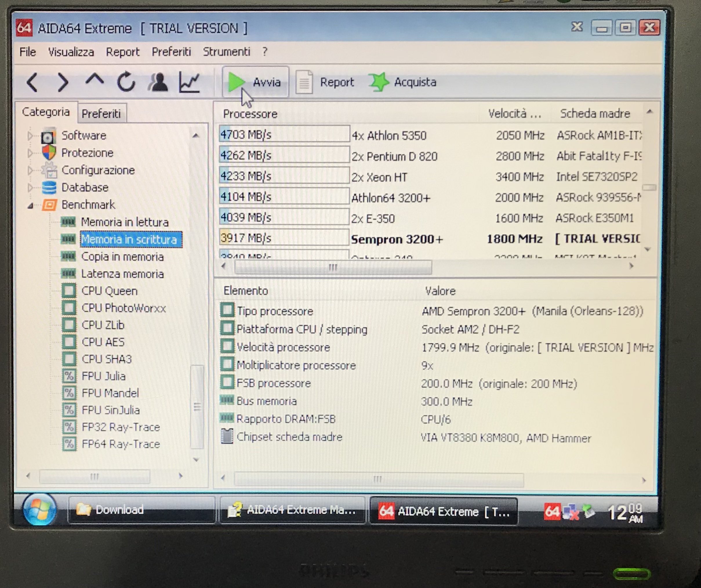Expand the Software tree node
The width and height of the screenshot is (701, 588).
click(30, 136)
